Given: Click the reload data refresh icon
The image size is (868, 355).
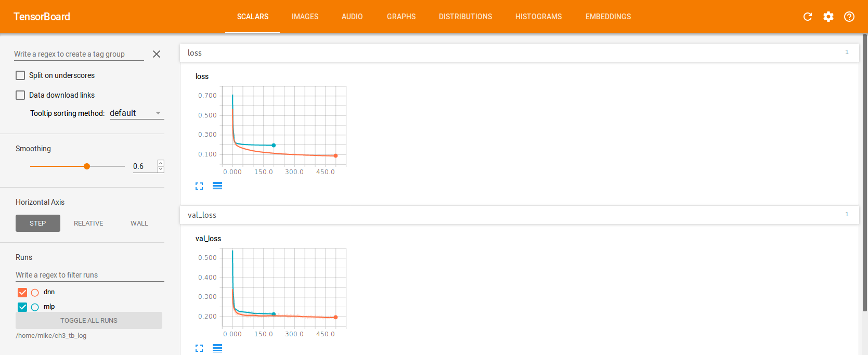Looking at the screenshot, I should (x=808, y=17).
